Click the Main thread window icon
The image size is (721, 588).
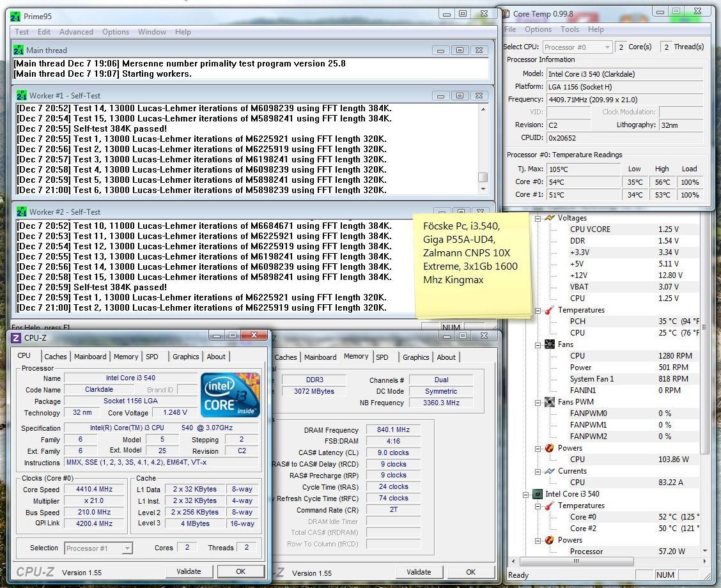coord(19,50)
